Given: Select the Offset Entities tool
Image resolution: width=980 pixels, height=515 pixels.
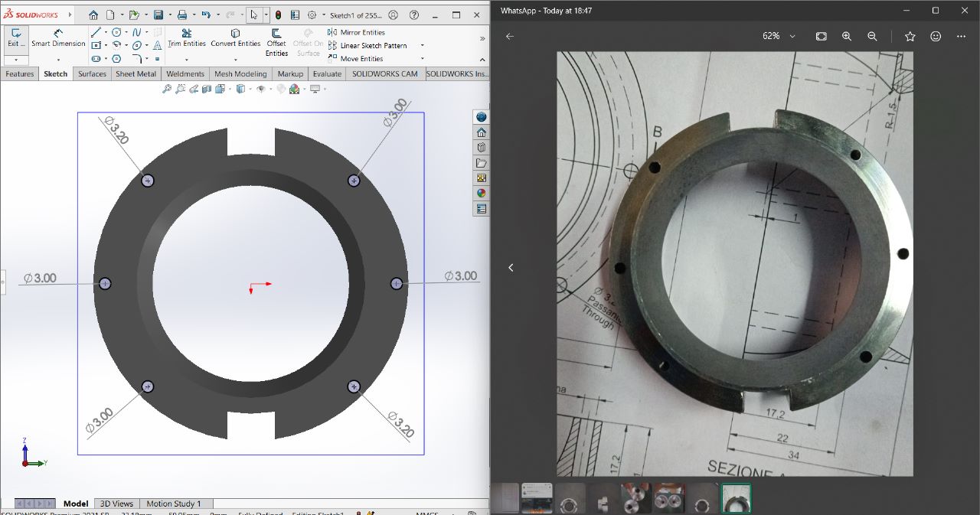Looking at the screenshot, I should (x=276, y=42).
